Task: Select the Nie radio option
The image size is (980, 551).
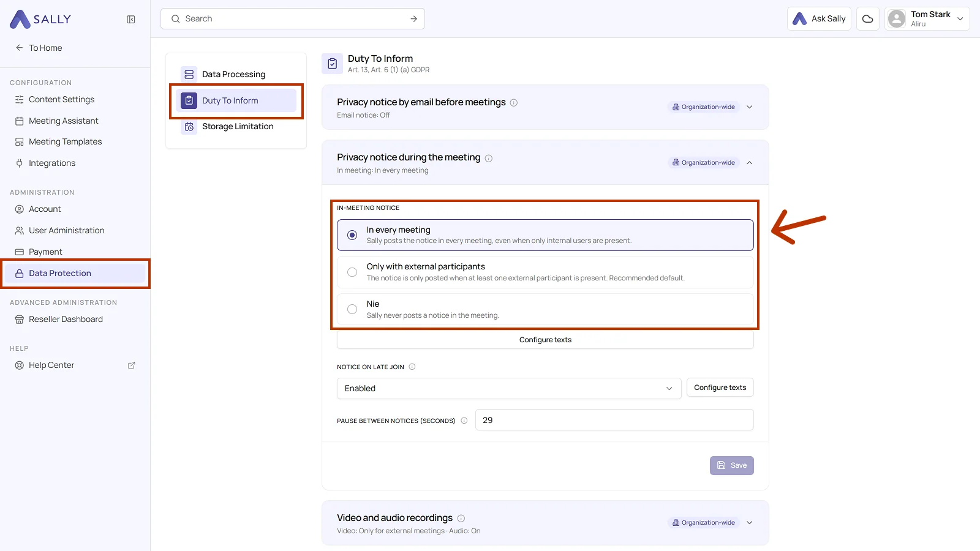Action: 545,309
